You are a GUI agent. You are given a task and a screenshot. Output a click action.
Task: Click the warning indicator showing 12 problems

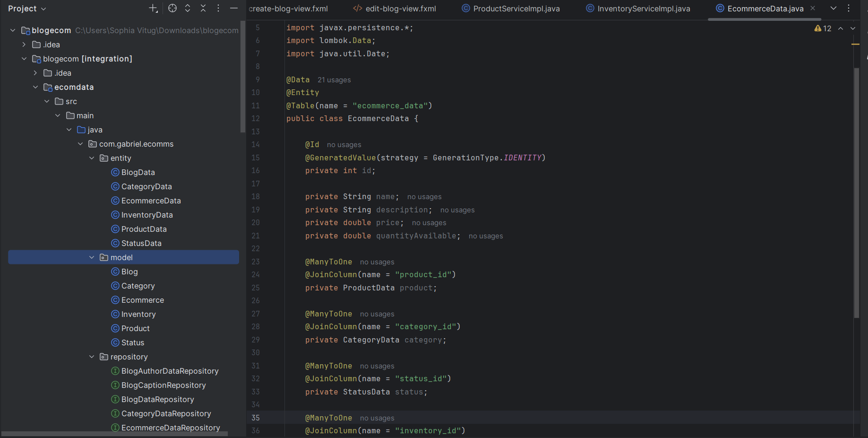pos(823,28)
